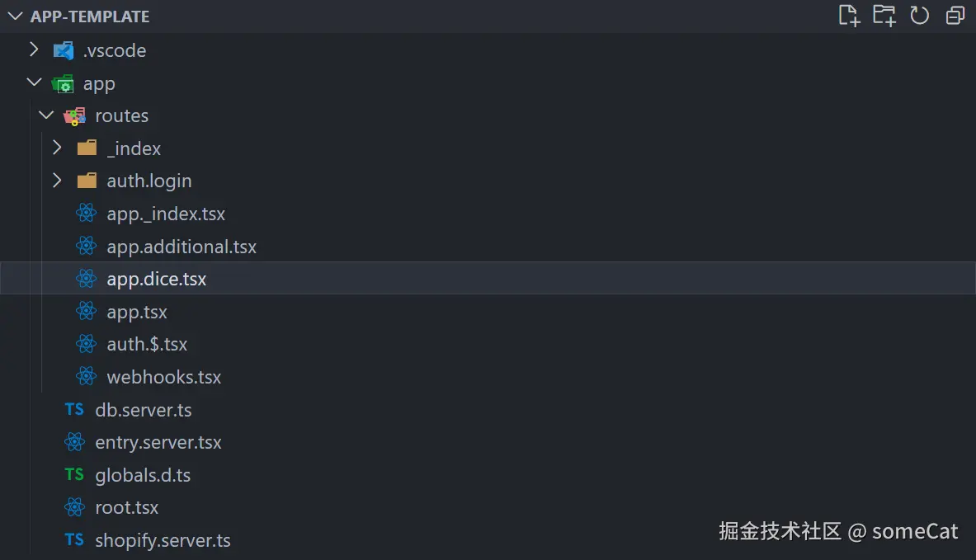Click the .vscode folder icon

[x=63, y=50]
